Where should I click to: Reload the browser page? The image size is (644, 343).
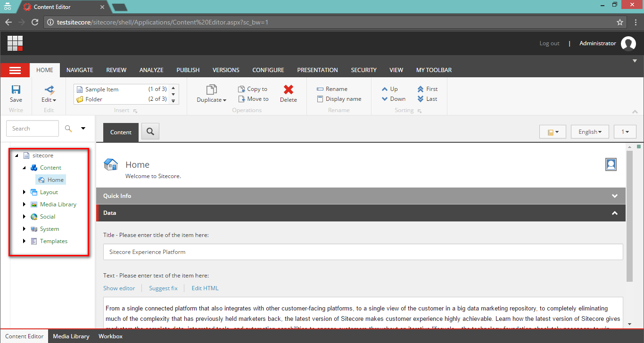pyautogui.click(x=35, y=22)
